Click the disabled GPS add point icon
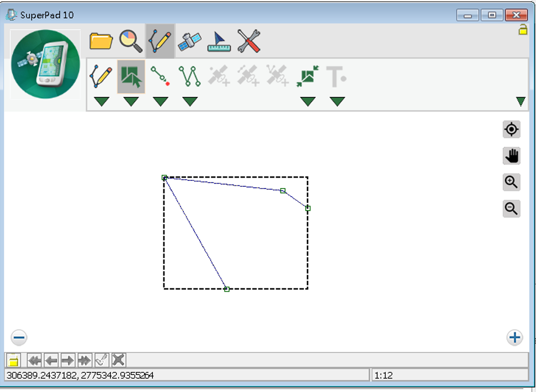 (x=219, y=76)
